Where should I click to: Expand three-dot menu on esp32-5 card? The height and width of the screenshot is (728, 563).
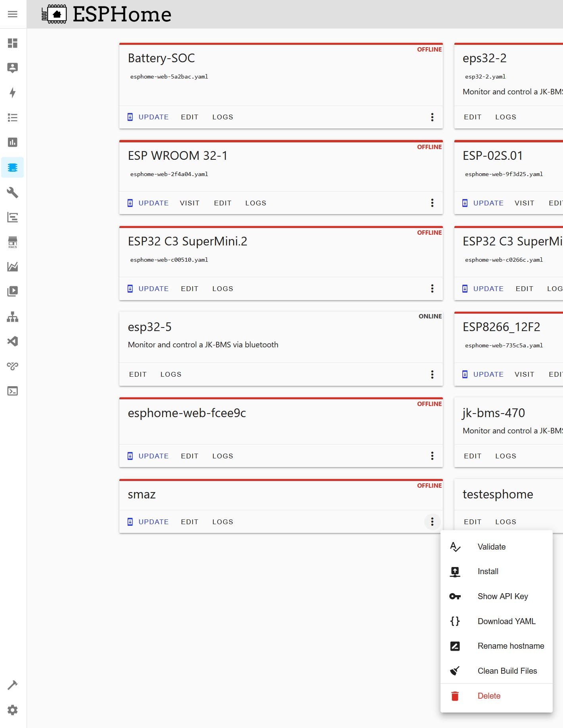(x=432, y=374)
